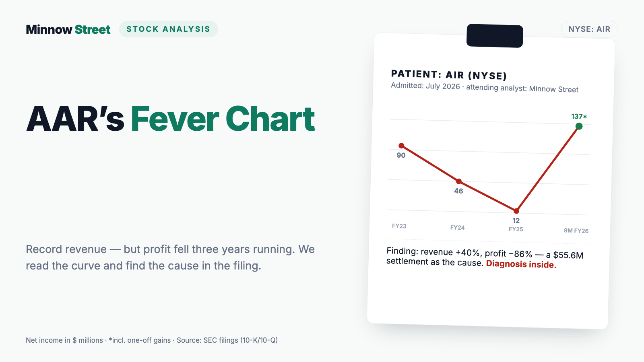Viewport: 644px width, 362px height.
Task: Click the Admitted: July 2026 subtitle line
Action: (485, 87)
